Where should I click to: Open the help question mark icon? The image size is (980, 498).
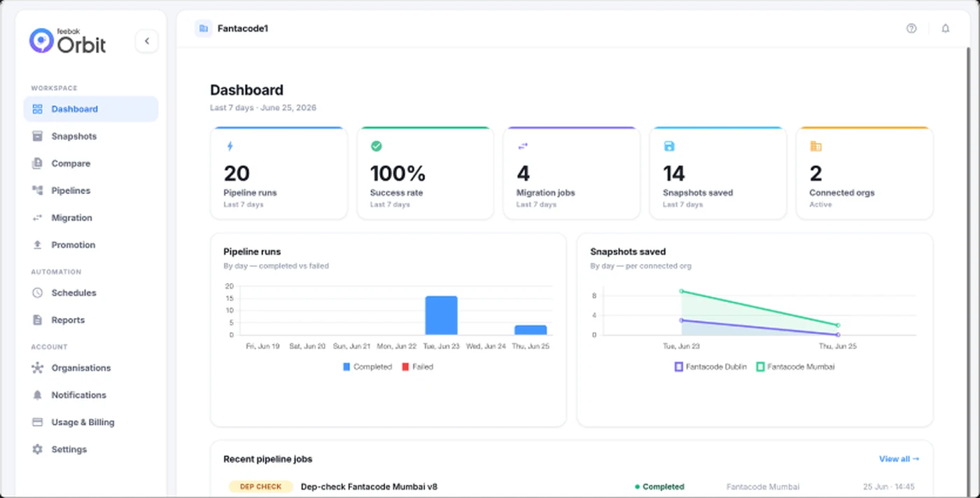point(911,29)
